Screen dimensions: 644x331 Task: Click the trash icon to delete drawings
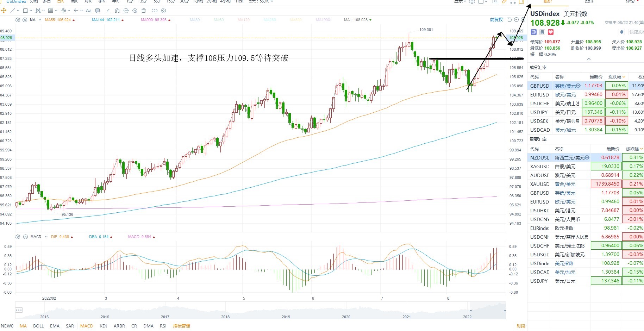point(144,11)
